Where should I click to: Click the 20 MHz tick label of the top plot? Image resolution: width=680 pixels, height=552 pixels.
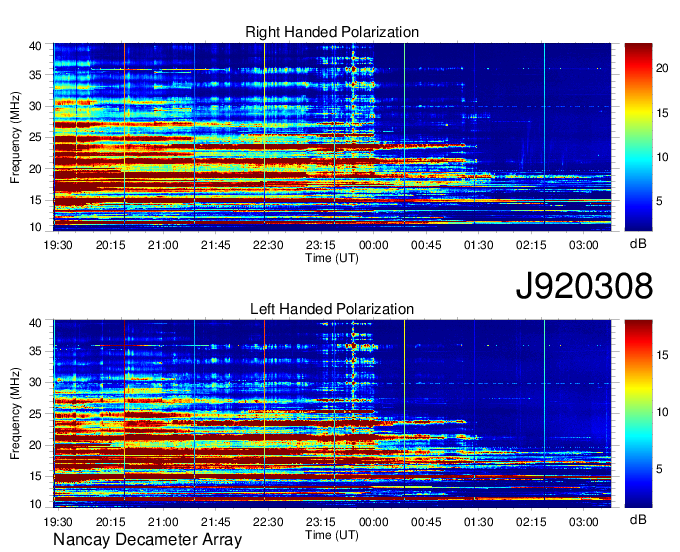[x=35, y=169]
